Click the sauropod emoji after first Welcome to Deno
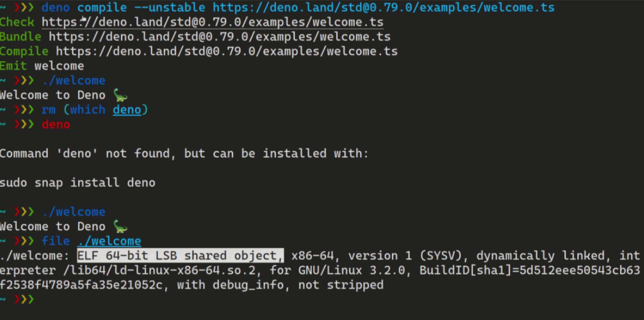Screen dimensions: 644x320 [x=120, y=95]
